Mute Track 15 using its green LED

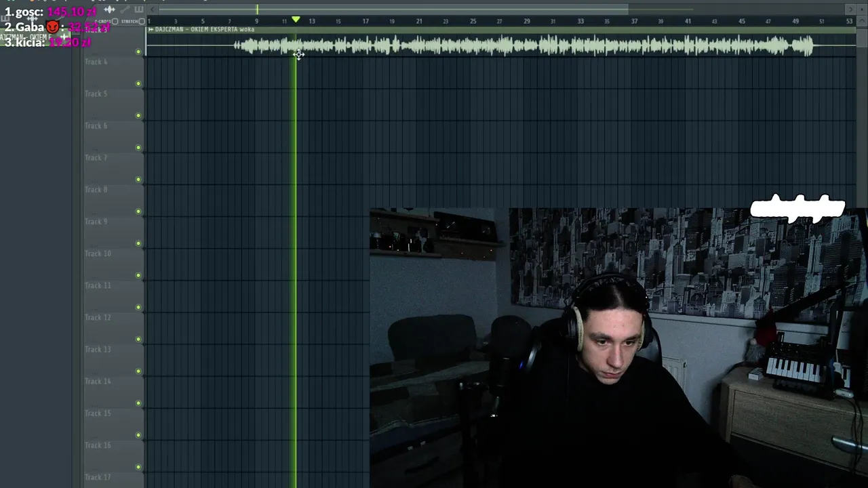(138, 434)
